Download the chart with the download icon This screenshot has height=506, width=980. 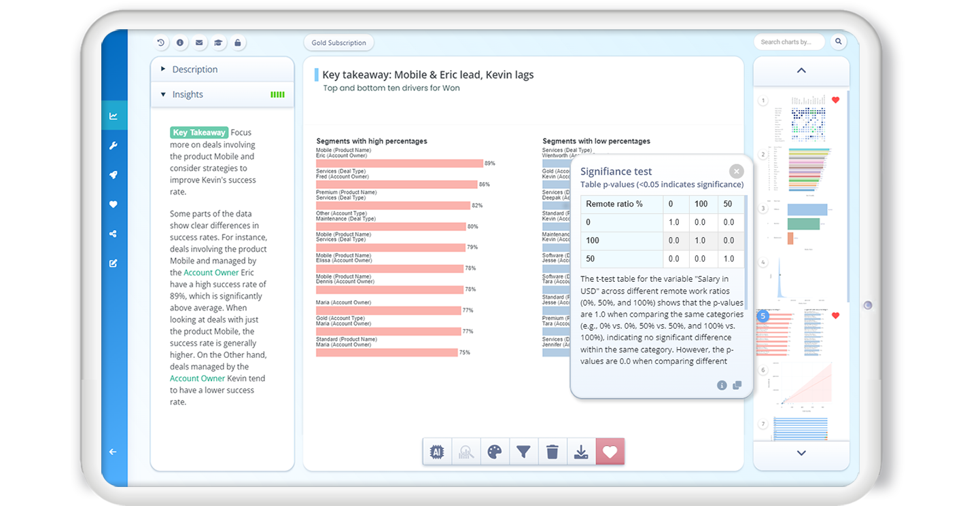[x=581, y=451]
